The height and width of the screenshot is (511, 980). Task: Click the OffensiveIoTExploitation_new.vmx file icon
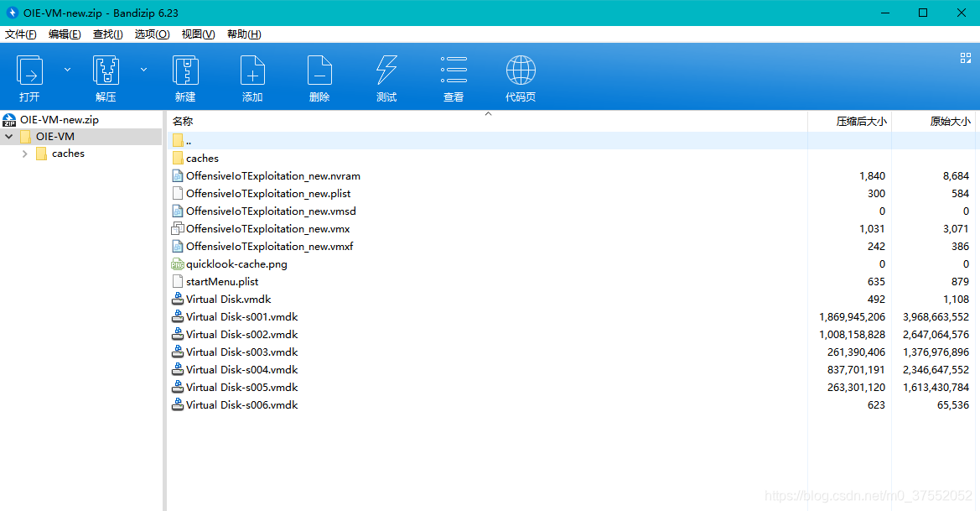[178, 229]
